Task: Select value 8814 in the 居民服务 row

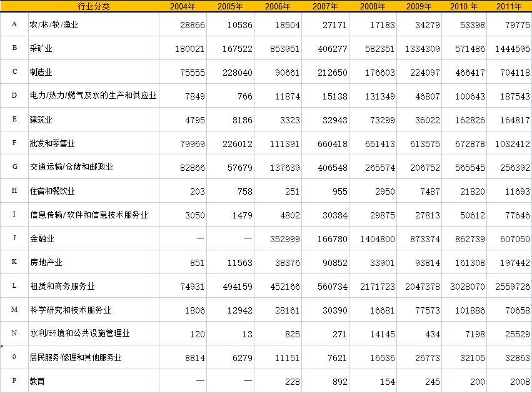Action: point(183,357)
